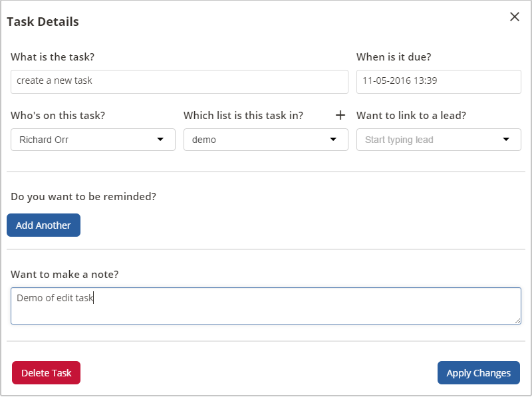
Task: Open the Richard Orr assignee dropdown arrow
Action: click(x=160, y=140)
